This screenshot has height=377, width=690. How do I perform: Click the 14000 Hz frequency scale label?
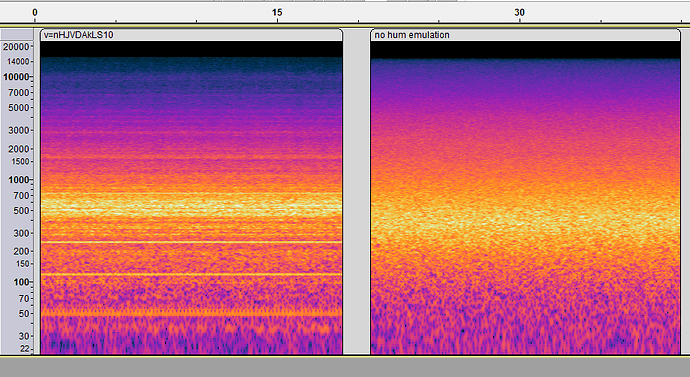point(17,62)
